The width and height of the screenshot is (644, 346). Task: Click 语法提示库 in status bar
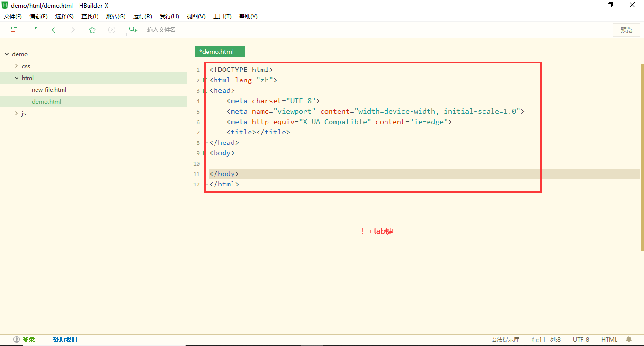pos(505,340)
